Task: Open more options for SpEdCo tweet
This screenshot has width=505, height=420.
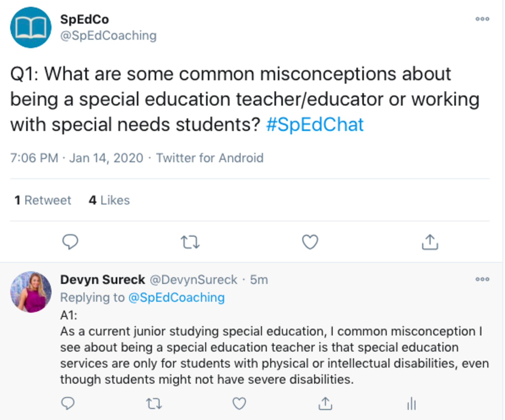Action: (x=482, y=19)
